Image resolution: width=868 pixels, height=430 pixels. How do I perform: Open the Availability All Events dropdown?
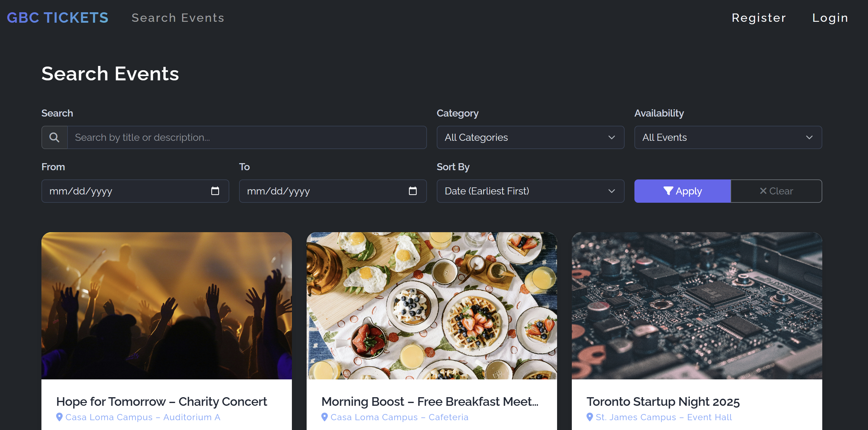[728, 137]
